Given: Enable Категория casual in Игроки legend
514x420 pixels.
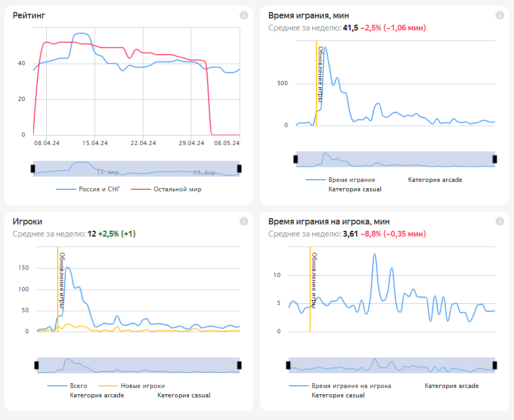Looking at the screenshot, I should coord(183,395).
